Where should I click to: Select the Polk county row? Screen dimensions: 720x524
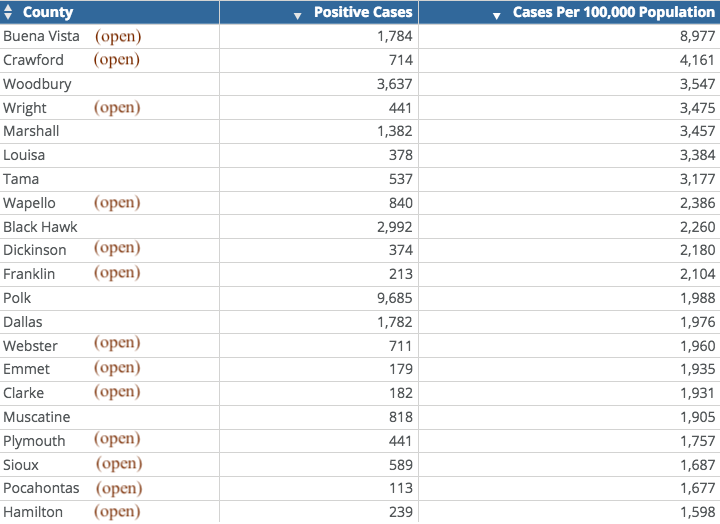(x=360, y=298)
